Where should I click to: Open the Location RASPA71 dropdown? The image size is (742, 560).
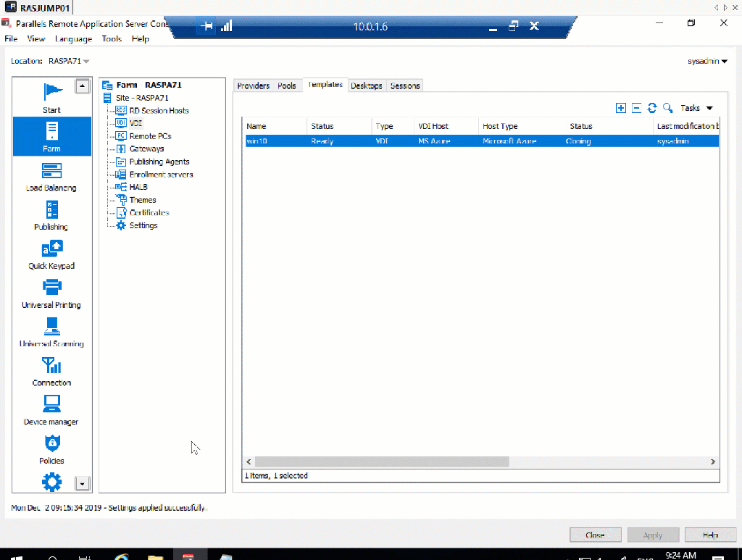(x=69, y=61)
